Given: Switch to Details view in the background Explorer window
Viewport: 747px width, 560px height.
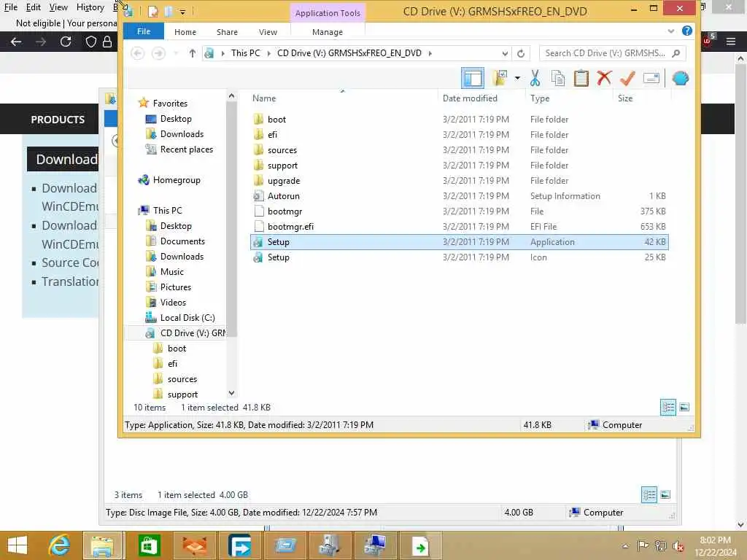Looking at the screenshot, I should pyautogui.click(x=649, y=495).
